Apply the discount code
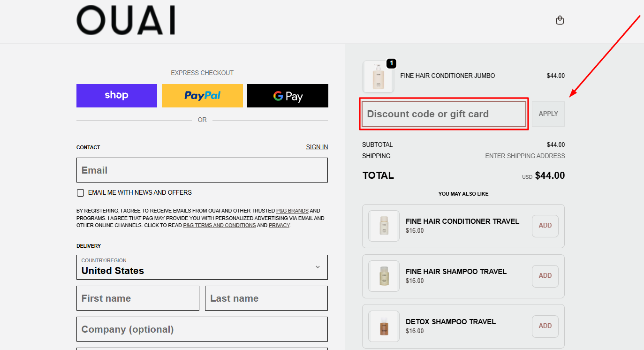 (x=548, y=114)
